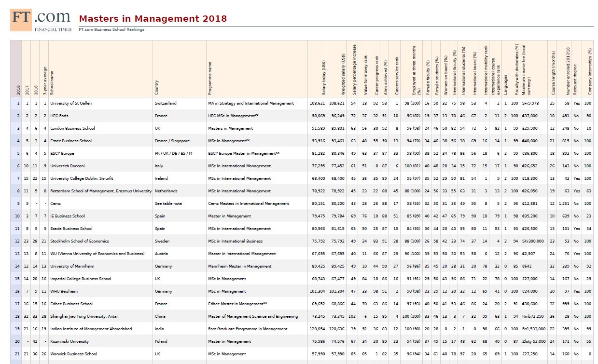
Task: Select Kozminski University name
Action: tap(70, 341)
